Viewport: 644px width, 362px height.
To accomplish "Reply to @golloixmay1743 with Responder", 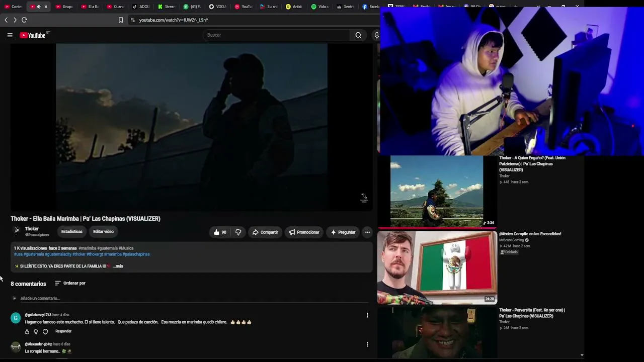I will point(63,331).
